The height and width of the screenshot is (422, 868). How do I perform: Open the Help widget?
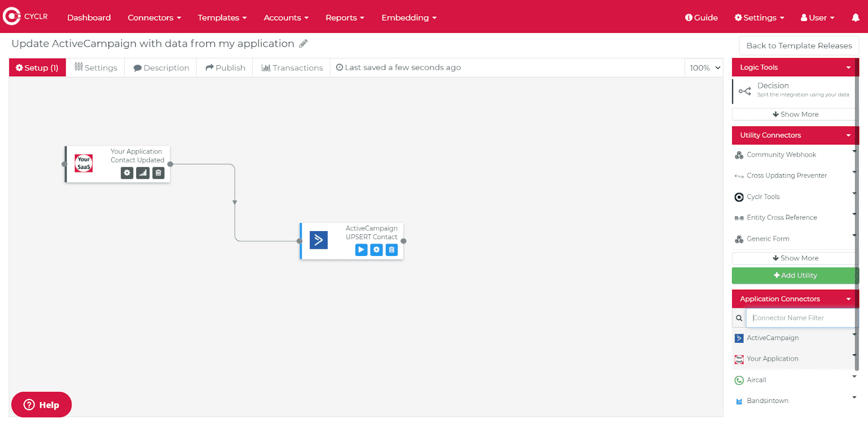point(41,405)
